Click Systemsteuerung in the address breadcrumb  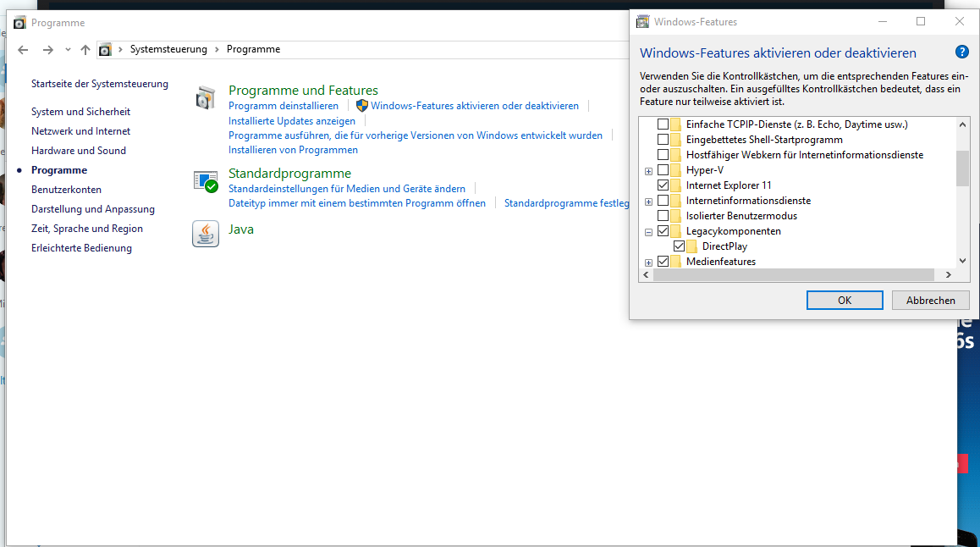168,49
